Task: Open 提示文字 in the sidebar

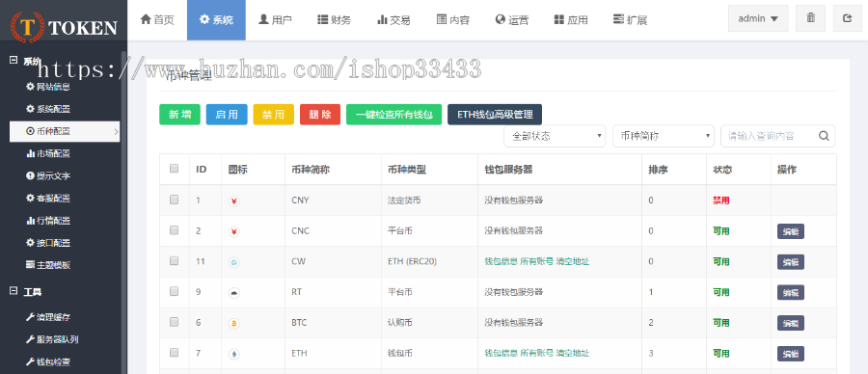Action: click(x=48, y=176)
